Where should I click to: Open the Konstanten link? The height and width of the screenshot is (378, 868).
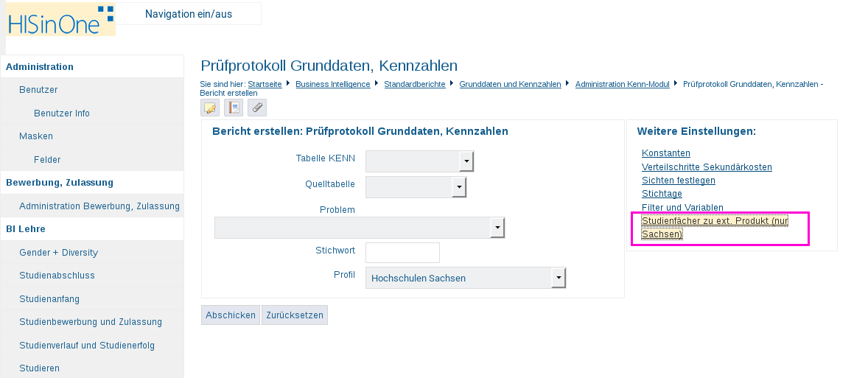tap(666, 153)
